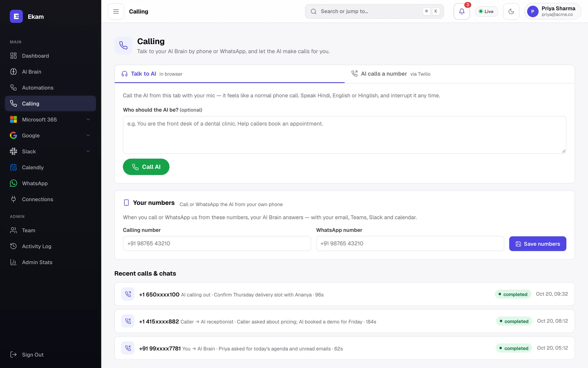
Task: Open Automations from sidebar
Action: pyautogui.click(x=50, y=88)
